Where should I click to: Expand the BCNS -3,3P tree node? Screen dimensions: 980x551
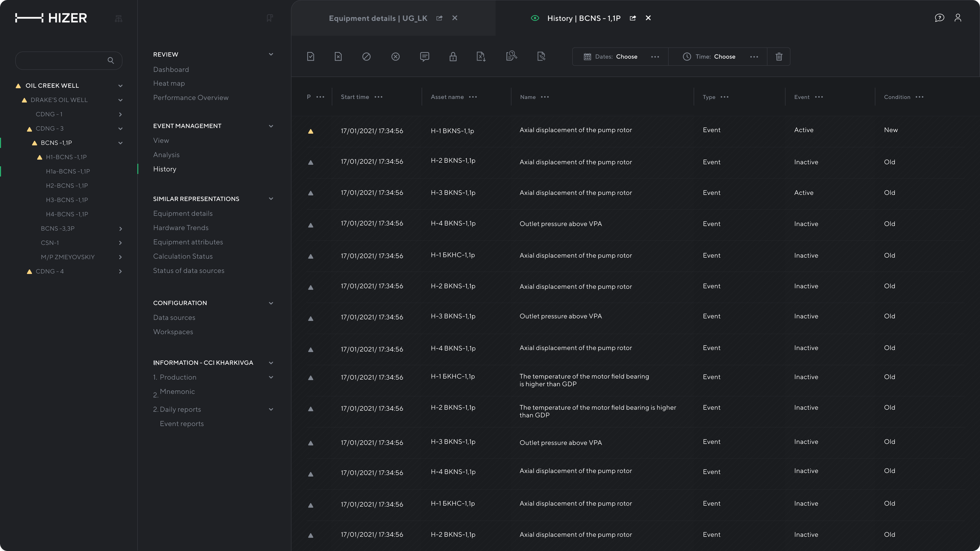coord(120,228)
